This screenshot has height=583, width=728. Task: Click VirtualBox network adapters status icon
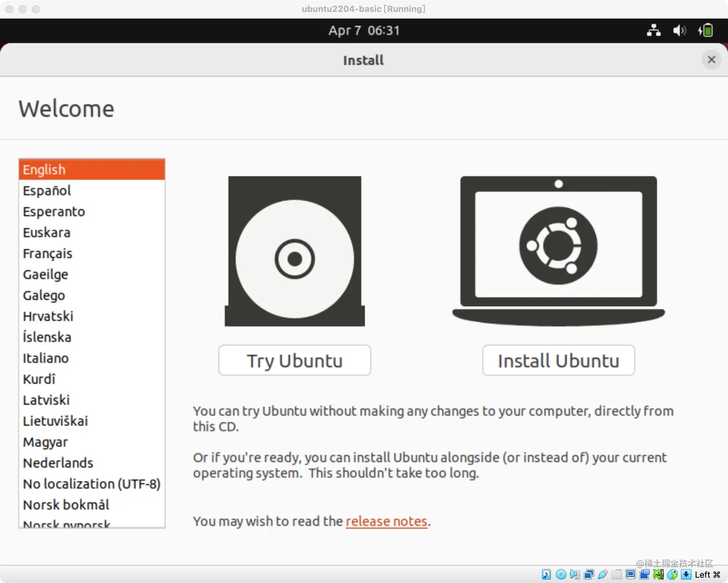coord(589,574)
